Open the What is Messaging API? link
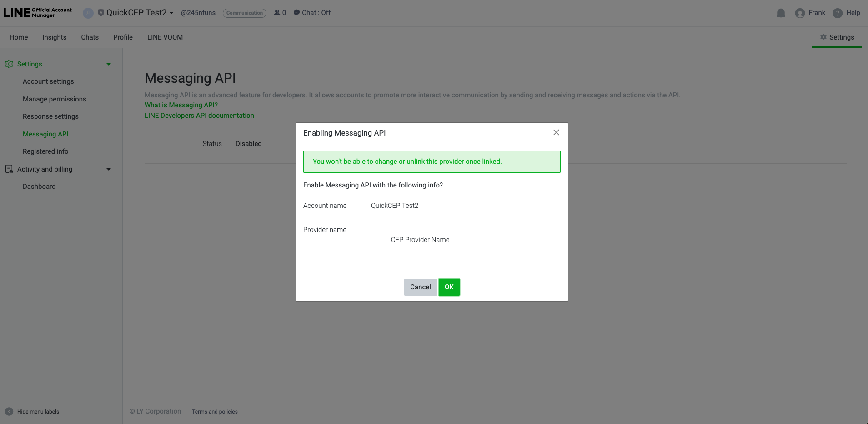Screen dimensions: 868x424 181,105
